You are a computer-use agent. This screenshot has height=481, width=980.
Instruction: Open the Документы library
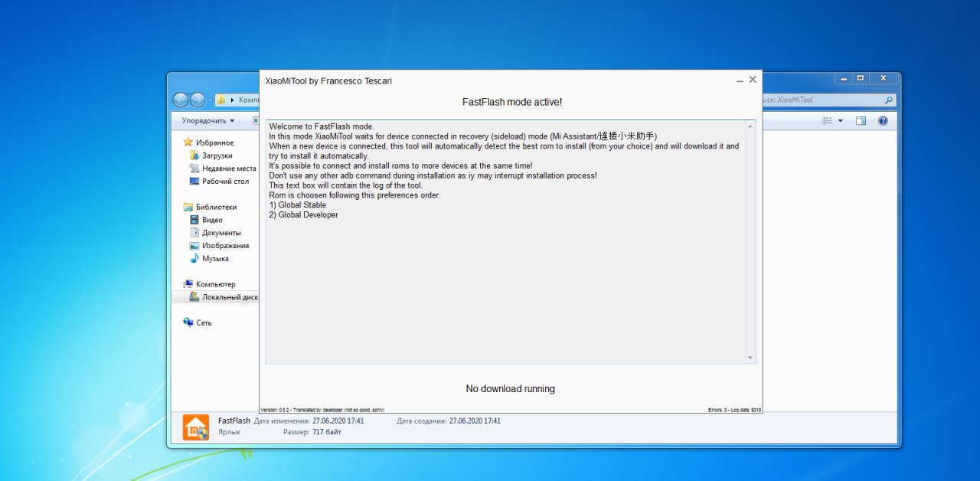pyautogui.click(x=221, y=233)
